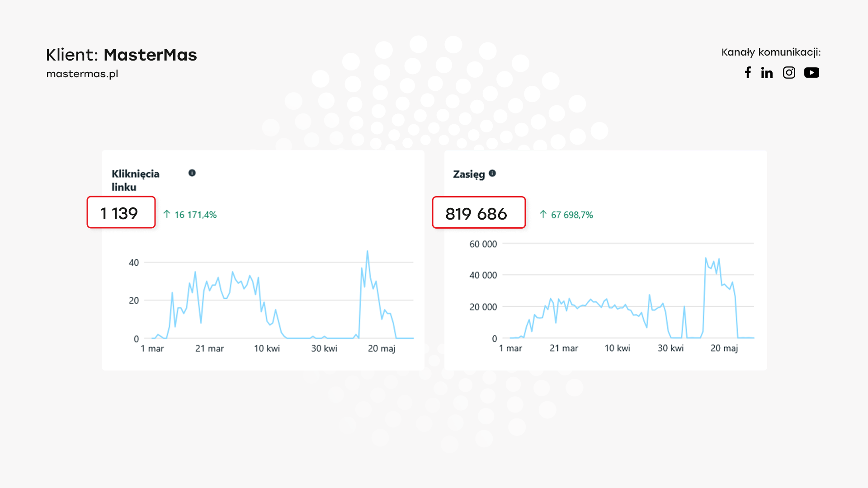Click green up arrow beside 67 698,7%

click(x=543, y=214)
